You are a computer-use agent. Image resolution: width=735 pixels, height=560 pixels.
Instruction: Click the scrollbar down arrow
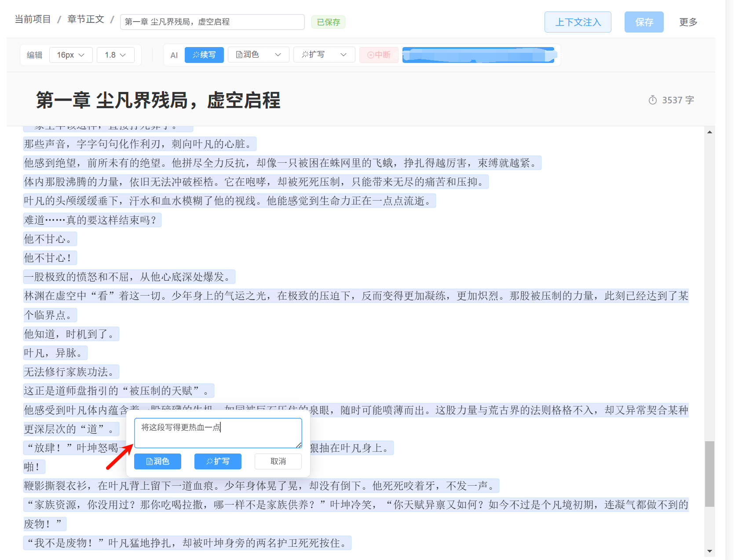tap(709, 551)
